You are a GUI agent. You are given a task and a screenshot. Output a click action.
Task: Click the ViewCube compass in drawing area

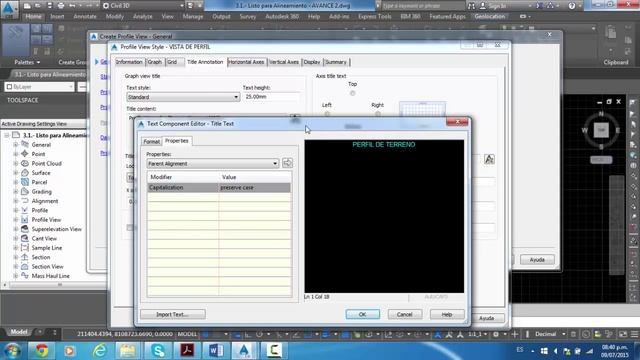pos(601,130)
